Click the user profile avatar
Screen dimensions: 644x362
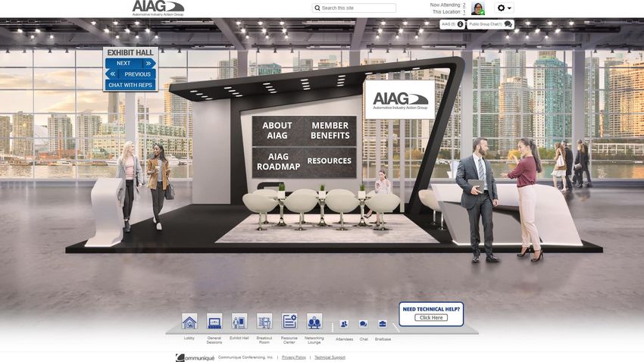[x=477, y=8]
